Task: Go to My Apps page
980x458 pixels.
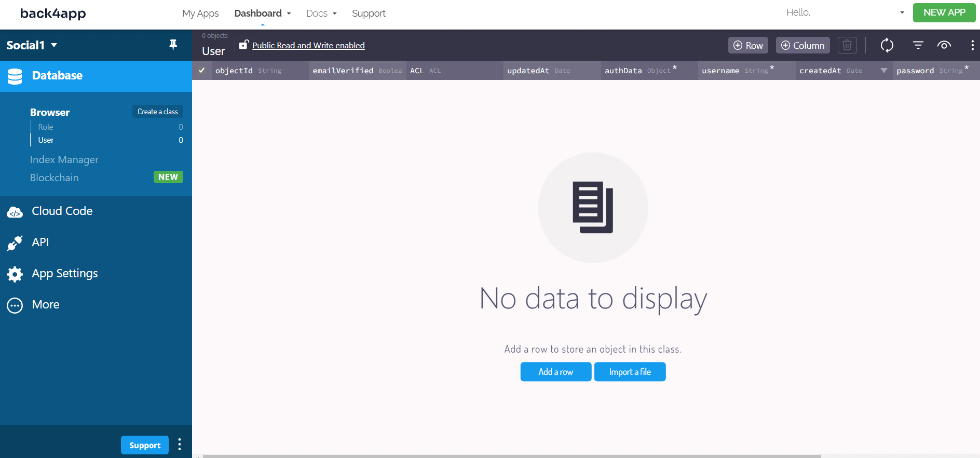Action: click(x=200, y=14)
